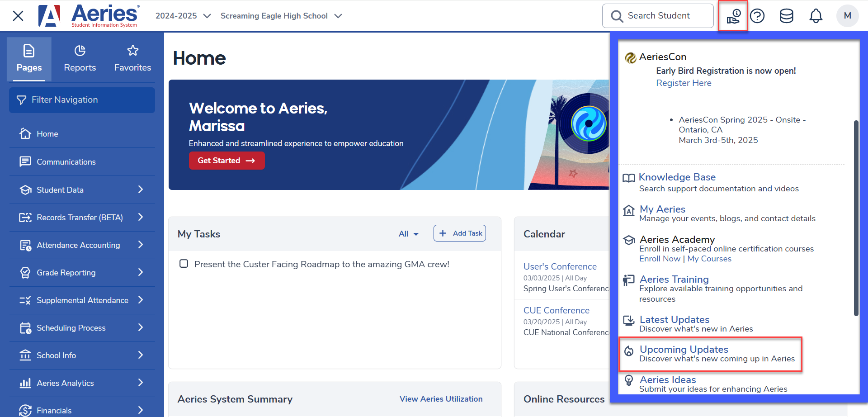868x417 pixels.
Task: Click the database icon in header
Action: (x=787, y=16)
